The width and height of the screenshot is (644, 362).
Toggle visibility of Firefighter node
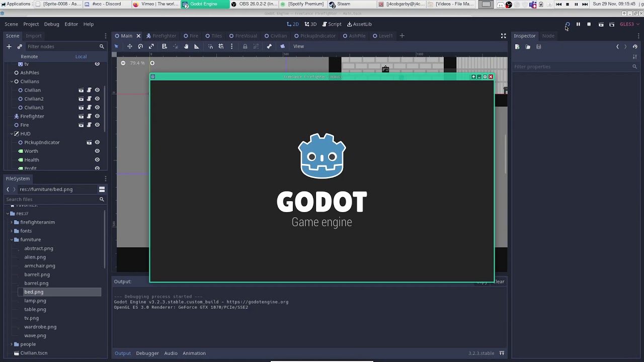[97, 116]
